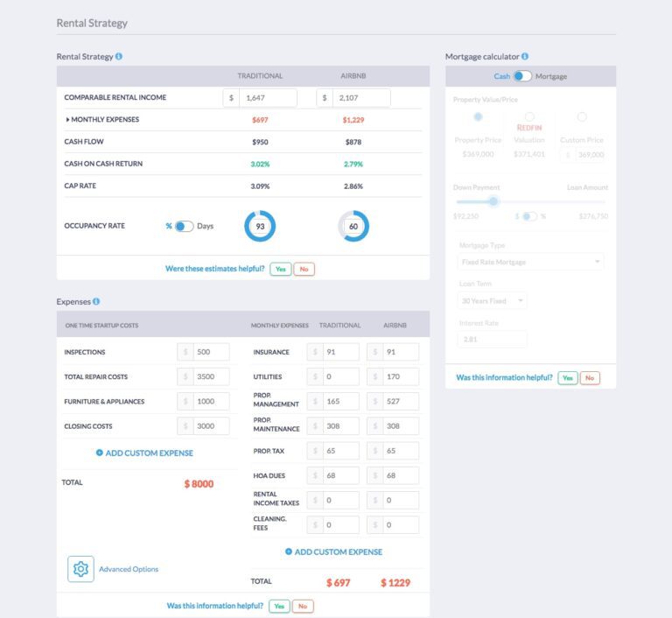Switch the Cash/Mortgage toggle
Screen dimensions: 672x618
522,76
